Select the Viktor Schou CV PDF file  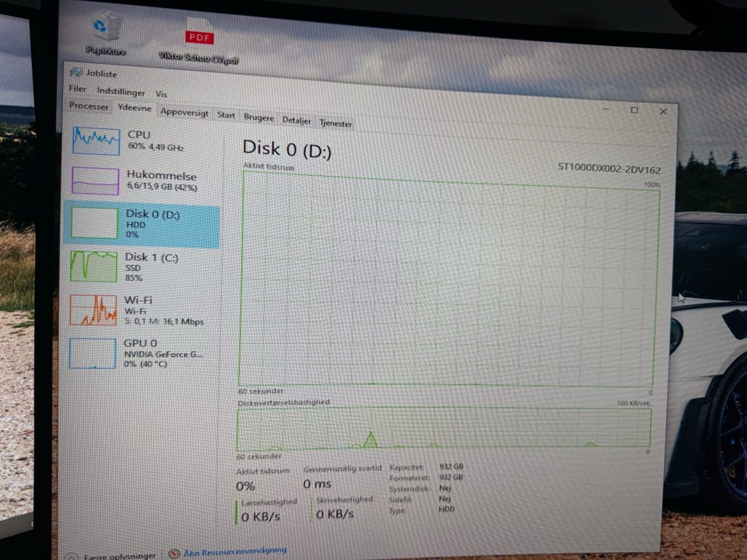[198, 42]
